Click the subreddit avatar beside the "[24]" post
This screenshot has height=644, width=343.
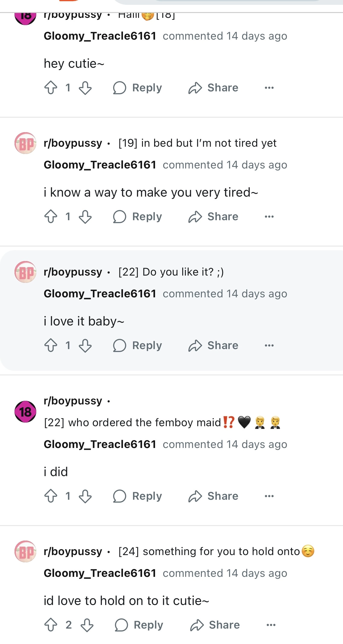click(x=25, y=551)
